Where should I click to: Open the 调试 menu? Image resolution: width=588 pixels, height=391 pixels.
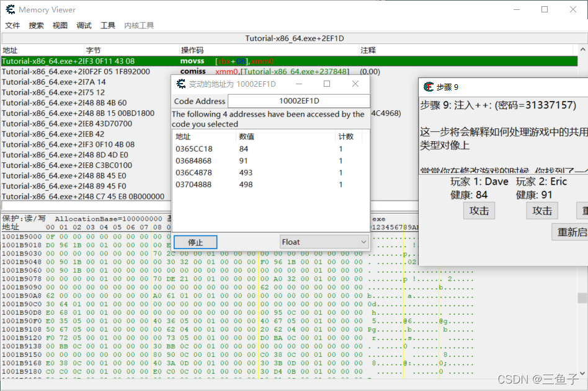[x=84, y=25]
